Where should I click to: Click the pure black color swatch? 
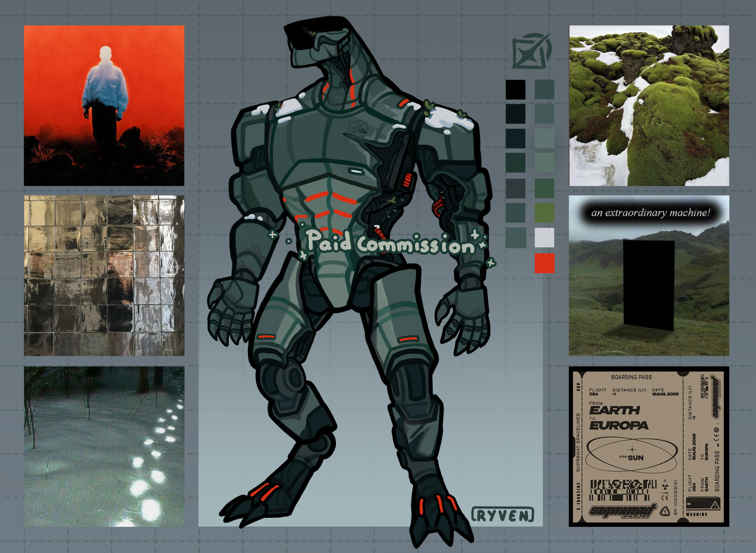click(515, 89)
